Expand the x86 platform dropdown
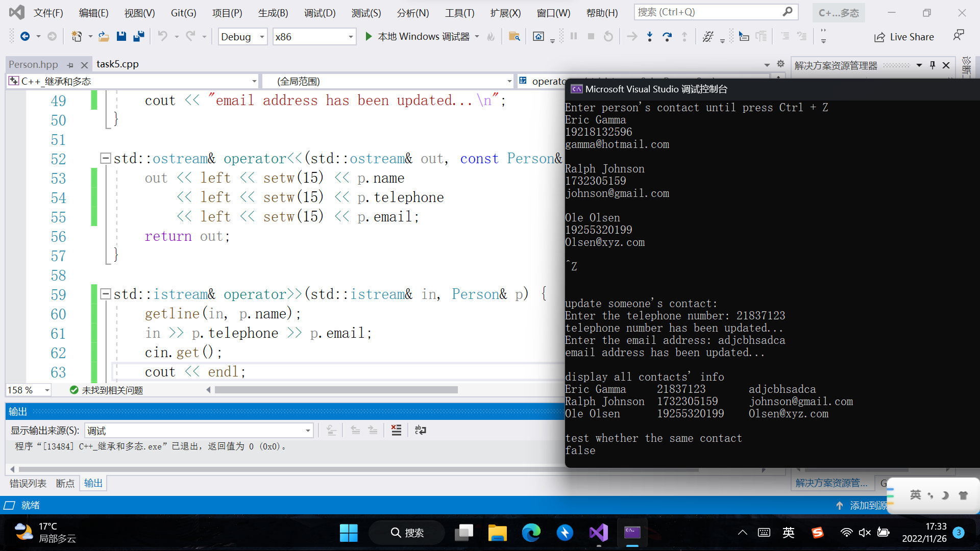Viewport: 980px width, 551px height. pyautogui.click(x=351, y=37)
